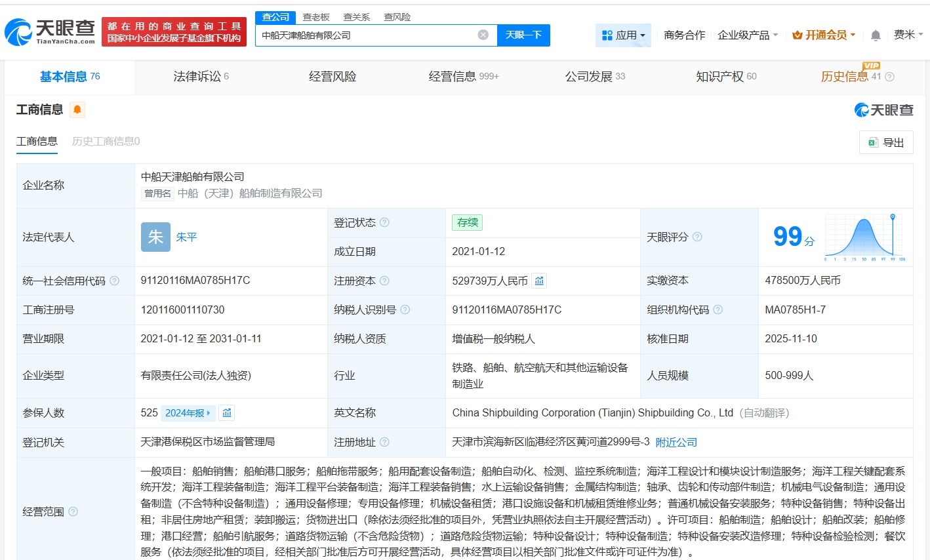The width and height of the screenshot is (930, 560).
Task: Switch to the 查老板 tab
Action: click(317, 16)
